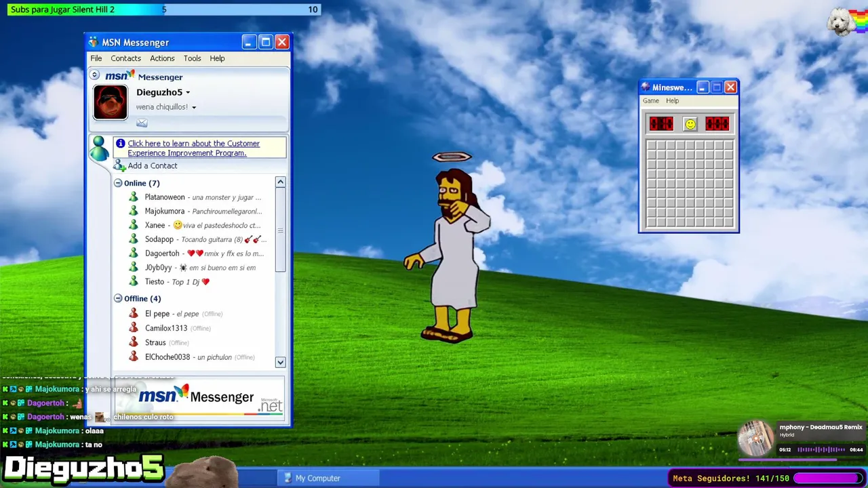Open the Contacts menu in MSN Messenger
This screenshot has width=868, height=488.
[126, 58]
